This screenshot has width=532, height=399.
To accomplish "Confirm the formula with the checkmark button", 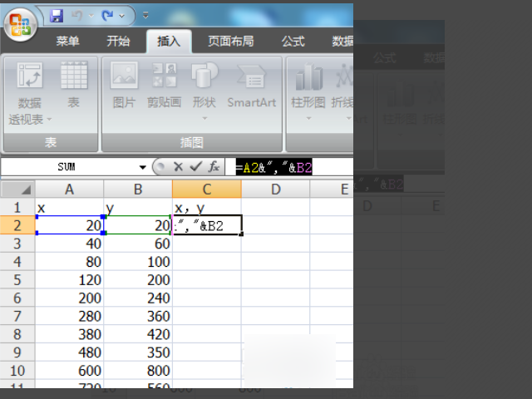I will (x=196, y=166).
